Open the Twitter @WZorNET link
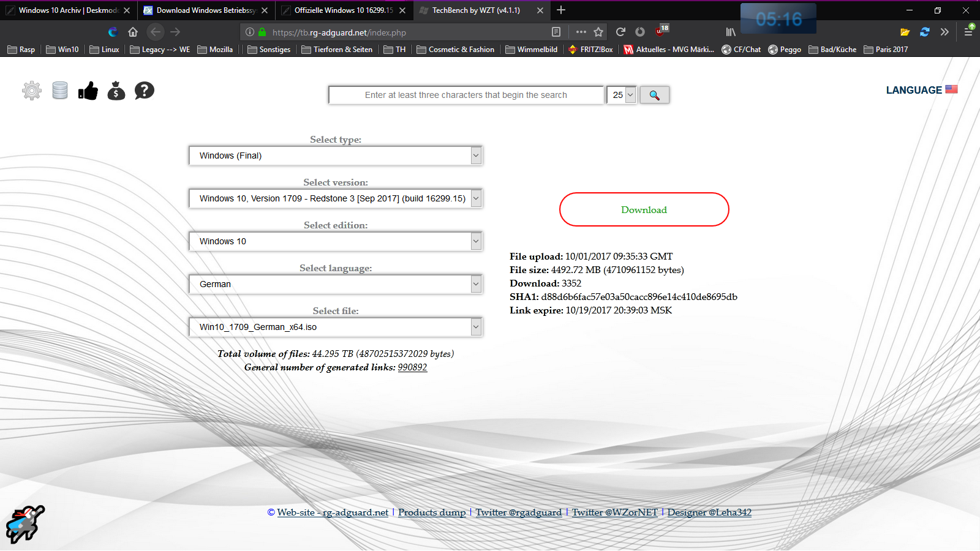The image size is (980, 551). [615, 512]
